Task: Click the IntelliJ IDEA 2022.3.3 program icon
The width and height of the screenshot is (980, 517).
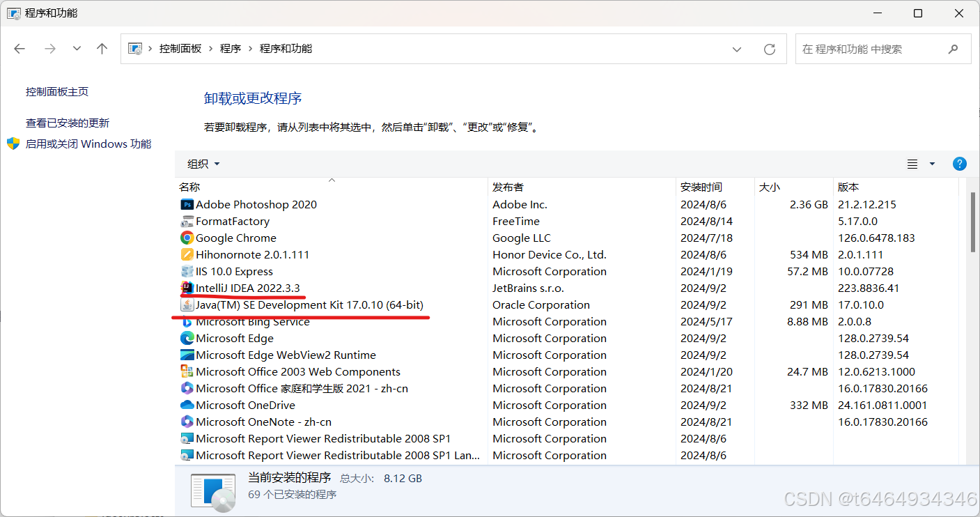Action: point(186,288)
